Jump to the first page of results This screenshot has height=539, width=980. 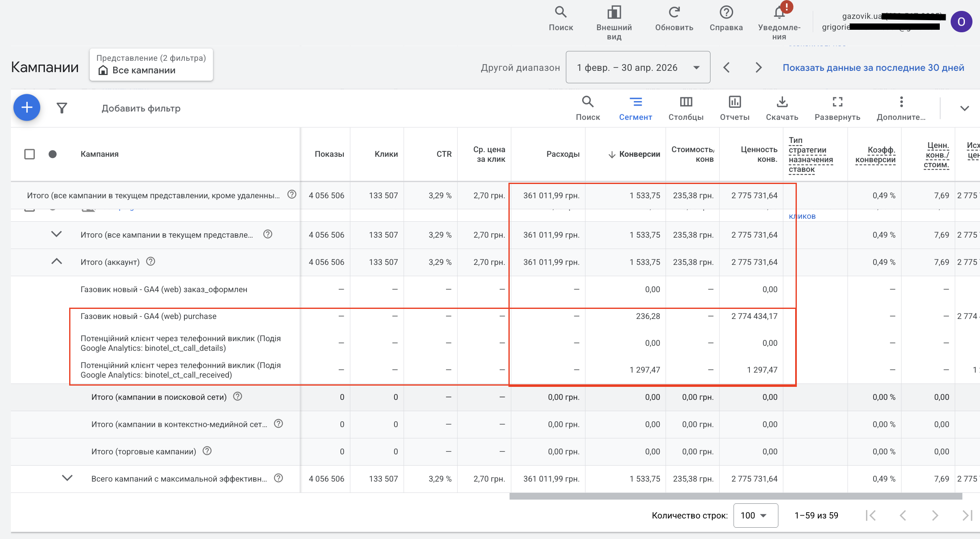tap(871, 516)
